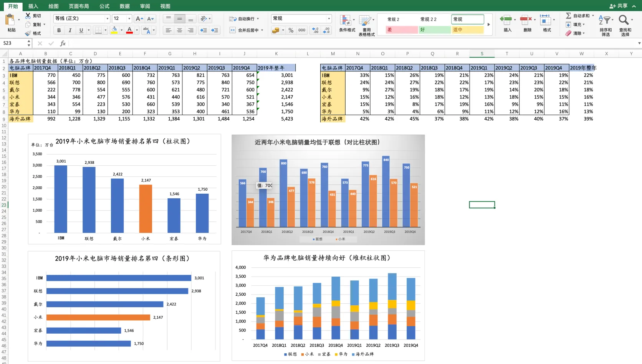Increase the cell indent

(215, 30)
